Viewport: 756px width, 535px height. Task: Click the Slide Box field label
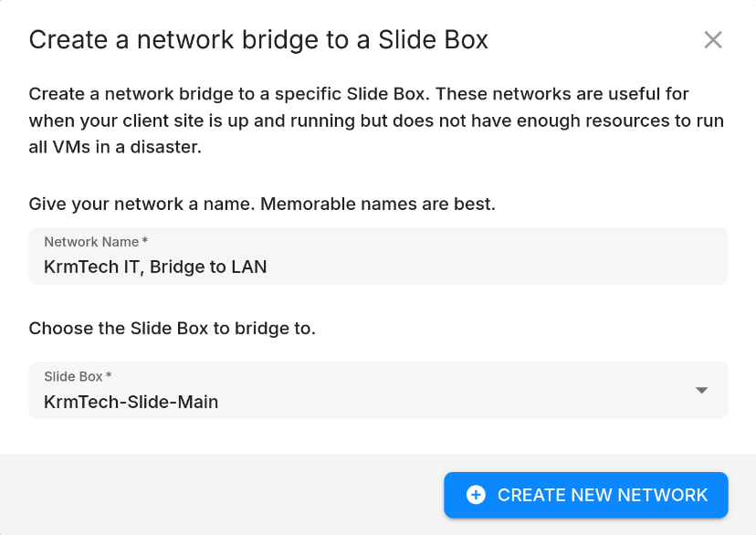click(x=73, y=376)
